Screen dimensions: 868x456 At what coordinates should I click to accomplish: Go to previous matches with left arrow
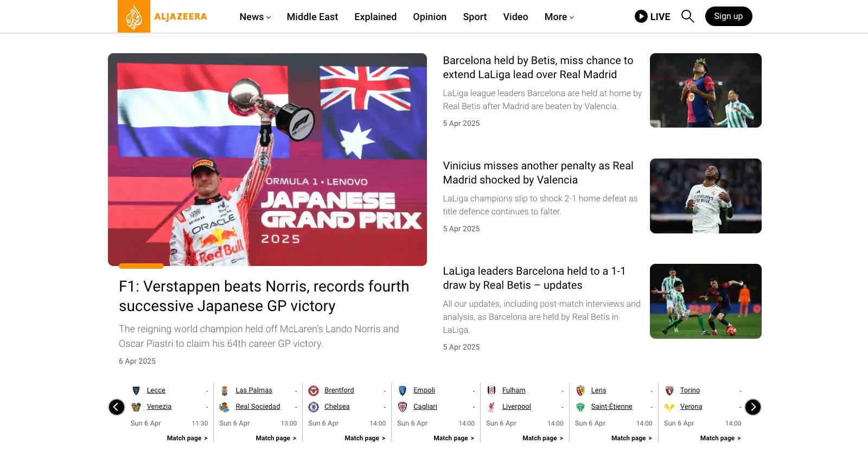tap(117, 407)
